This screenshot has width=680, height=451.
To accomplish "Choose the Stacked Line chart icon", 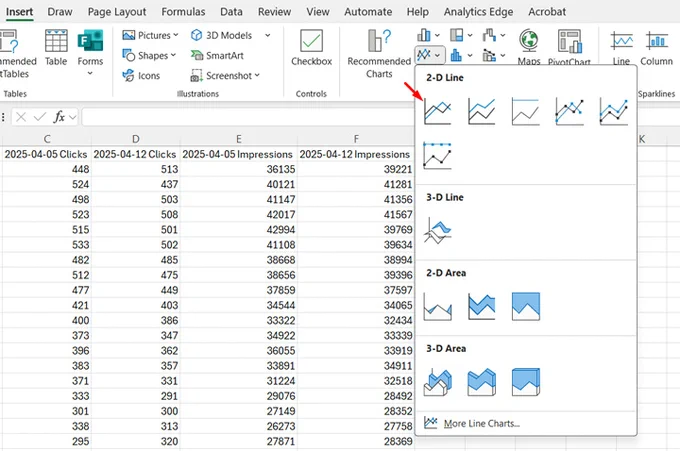I will pos(481,111).
